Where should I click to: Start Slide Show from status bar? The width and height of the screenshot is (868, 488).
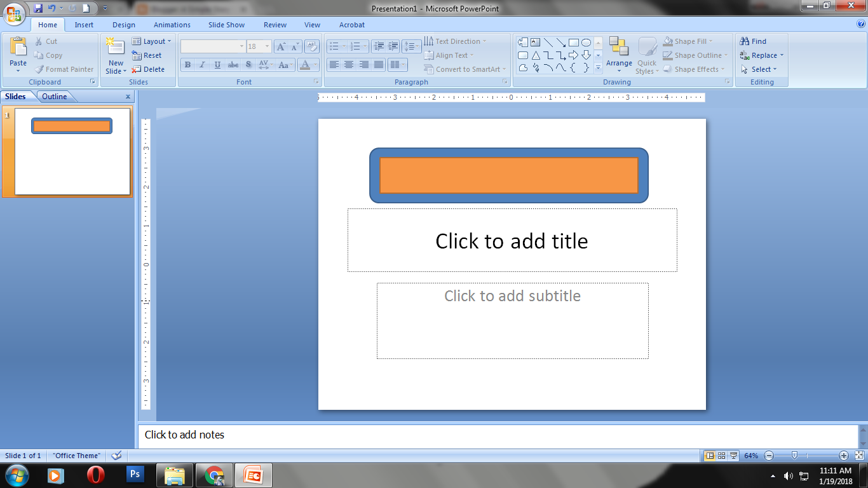click(732, 456)
